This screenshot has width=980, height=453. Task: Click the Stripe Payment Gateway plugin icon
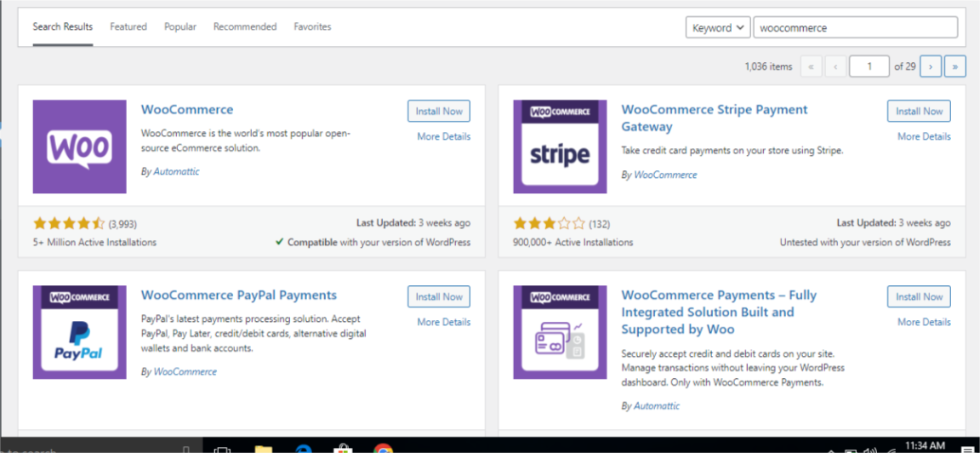[x=560, y=146]
